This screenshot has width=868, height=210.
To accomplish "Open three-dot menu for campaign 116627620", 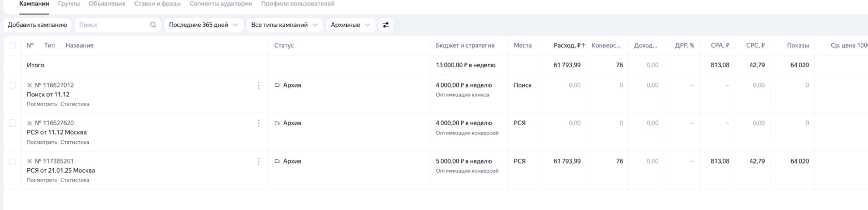I will pyautogui.click(x=258, y=123).
